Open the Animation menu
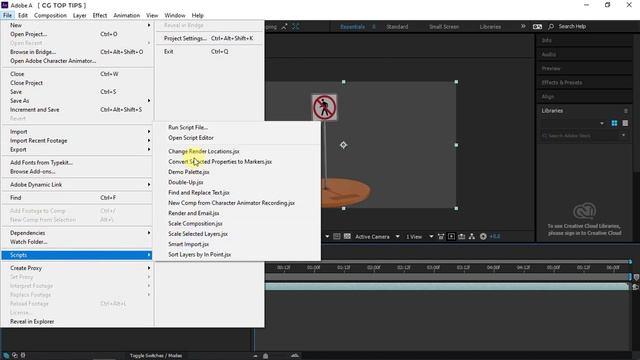This screenshot has width=640, height=360. click(127, 15)
